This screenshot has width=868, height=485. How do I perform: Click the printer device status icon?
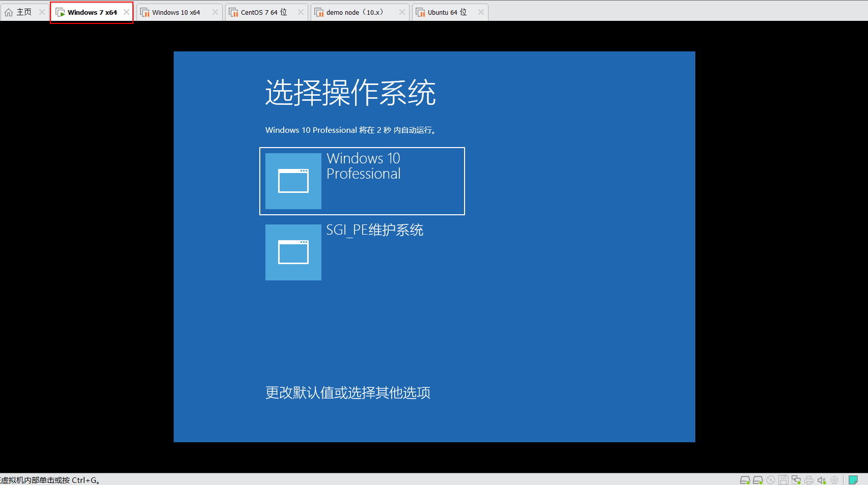pos(809,480)
